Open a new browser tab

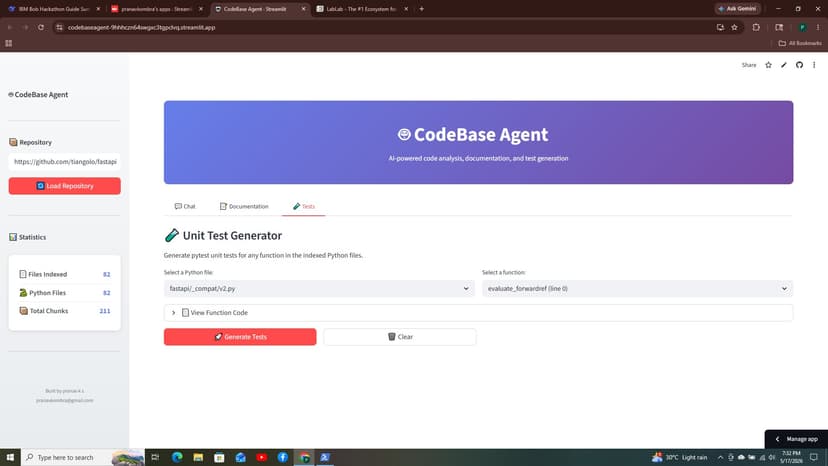(421, 9)
